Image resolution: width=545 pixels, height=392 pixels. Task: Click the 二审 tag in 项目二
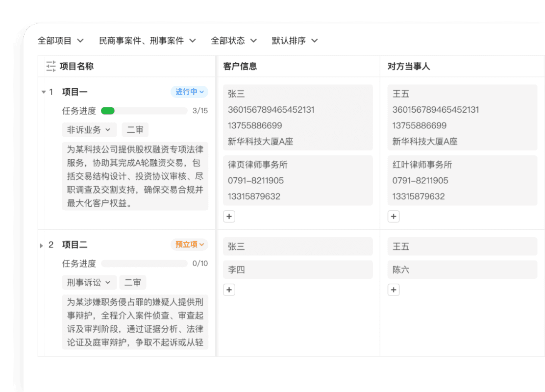tap(132, 283)
